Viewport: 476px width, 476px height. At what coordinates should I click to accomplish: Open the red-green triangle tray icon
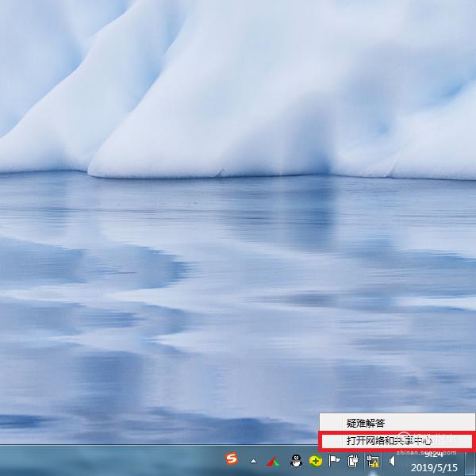(x=273, y=462)
